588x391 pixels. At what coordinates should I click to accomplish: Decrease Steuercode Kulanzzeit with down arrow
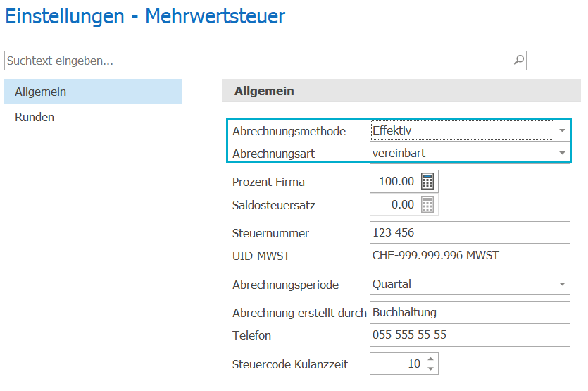[430, 368]
